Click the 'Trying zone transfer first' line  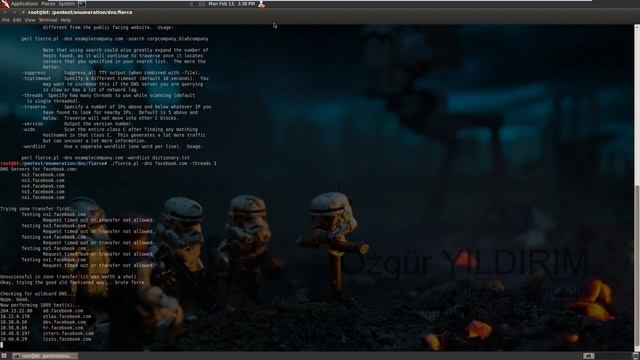coord(39,209)
